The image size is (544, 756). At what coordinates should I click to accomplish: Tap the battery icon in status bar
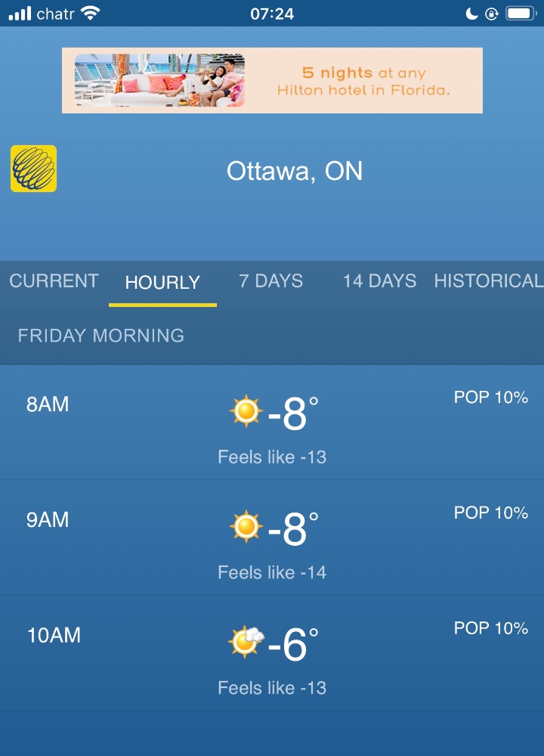(x=521, y=14)
